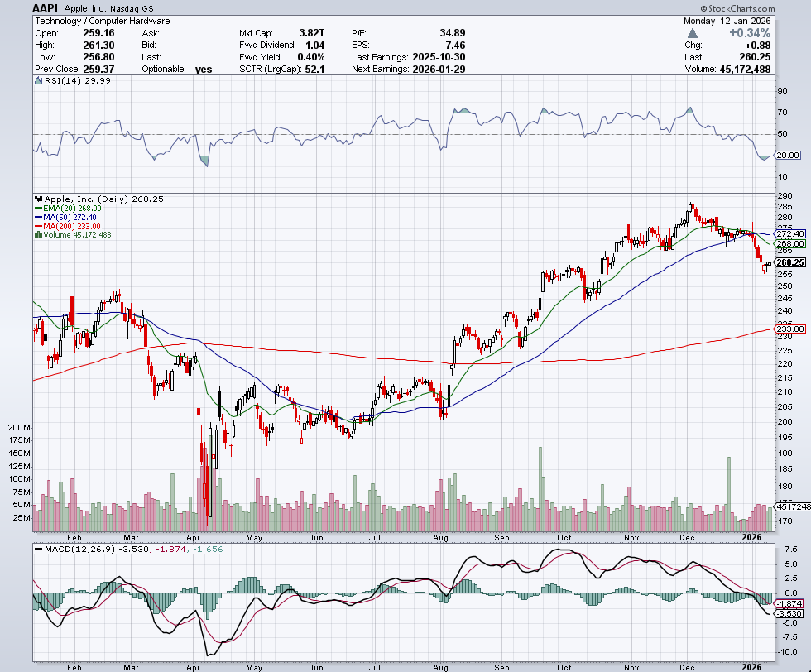The image size is (811, 672).
Task: Click the Apr label under the price chart
Action: pos(193,537)
